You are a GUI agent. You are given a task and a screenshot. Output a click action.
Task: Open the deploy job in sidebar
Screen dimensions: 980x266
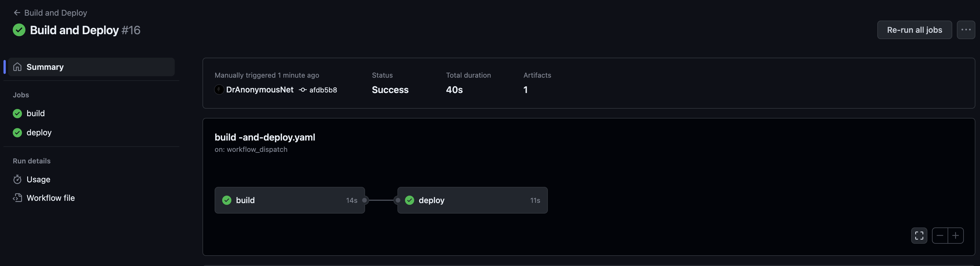[39, 132]
